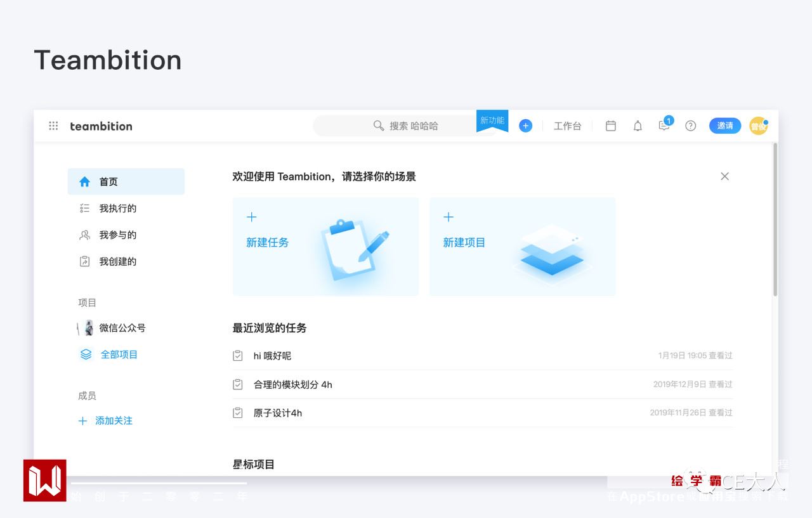
Task: Click the icon beside 我创建的
Action: 84,261
